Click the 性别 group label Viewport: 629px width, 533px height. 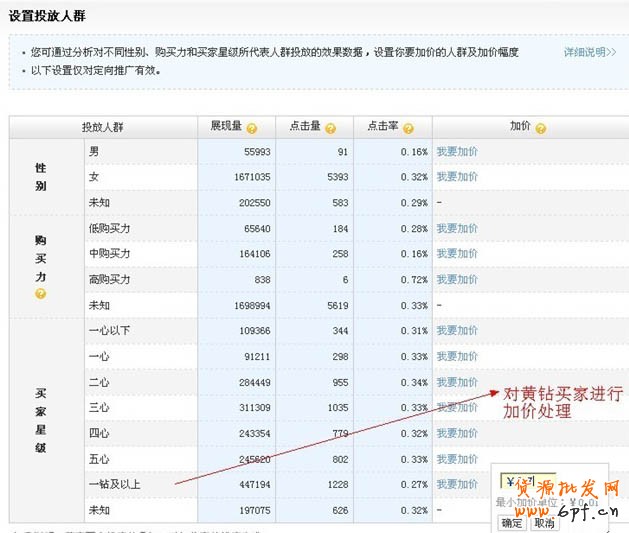tap(41, 177)
